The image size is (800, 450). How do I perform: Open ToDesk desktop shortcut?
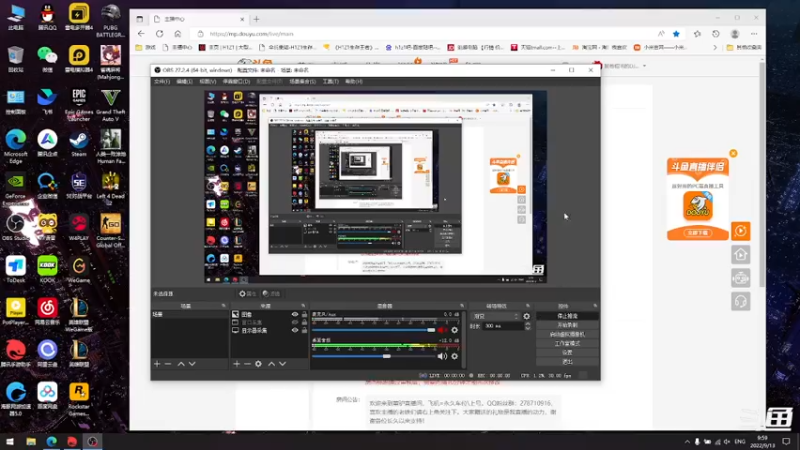tap(15, 269)
